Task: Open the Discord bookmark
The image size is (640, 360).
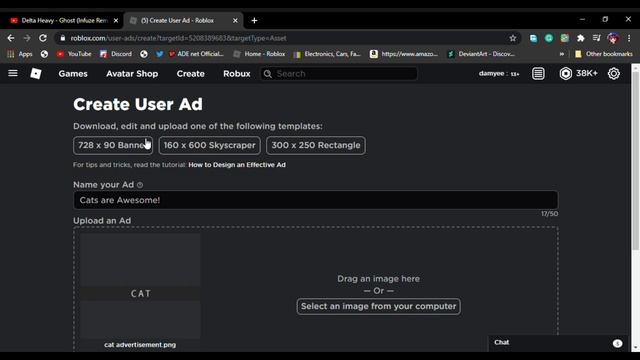Action: [116, 54]
